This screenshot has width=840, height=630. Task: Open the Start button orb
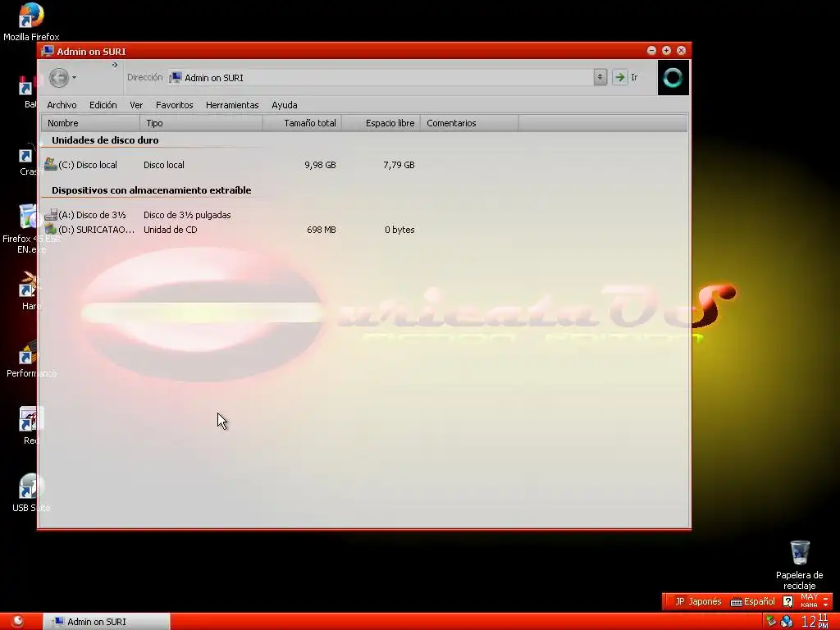(x=17, y=621)
